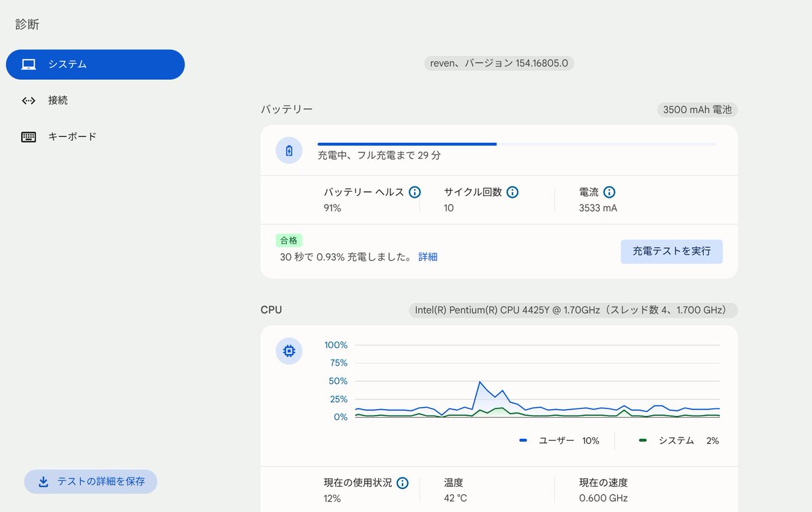The width and height of the screenshot is (812, 512).
Task: Show info for バッテリー ヘルス
Action: (414, 192)
